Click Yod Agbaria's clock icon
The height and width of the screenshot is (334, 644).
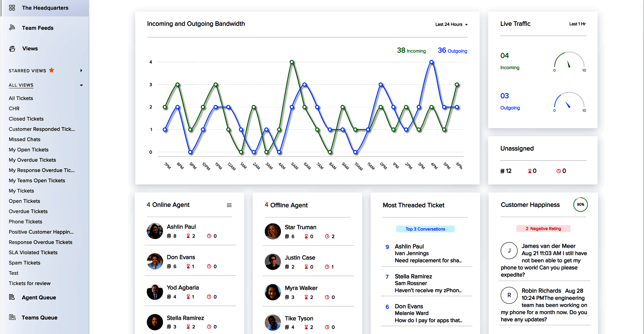coord(209,297)
